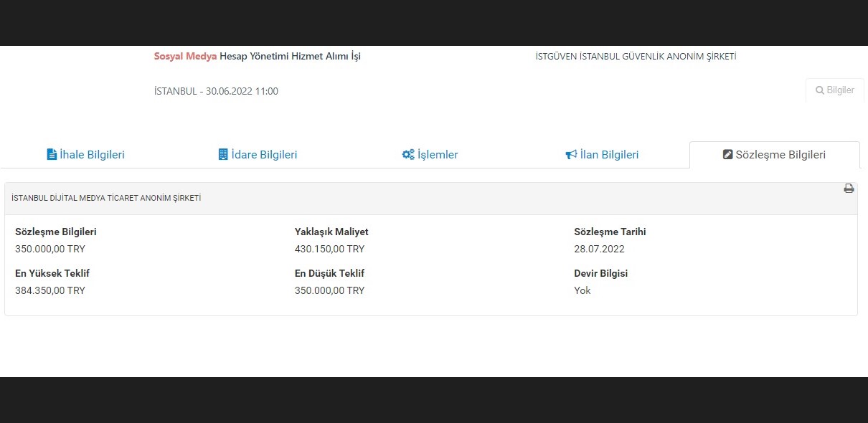
Task: Click the building icon beside İdare Bilgileri
Action: coord(223,155)
